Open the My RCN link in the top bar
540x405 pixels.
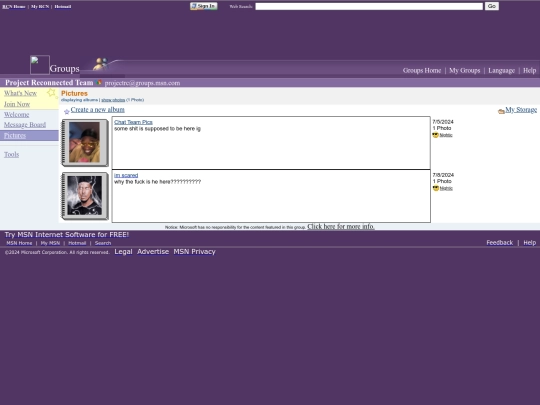pyautogui.click(x=40, y=7)
